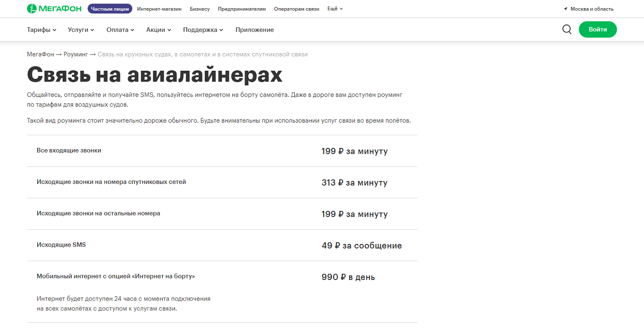This screenshot has width=644, height=331.
Task: Click price 313 ₽ за минуту
Action: (x=354, y=183)
